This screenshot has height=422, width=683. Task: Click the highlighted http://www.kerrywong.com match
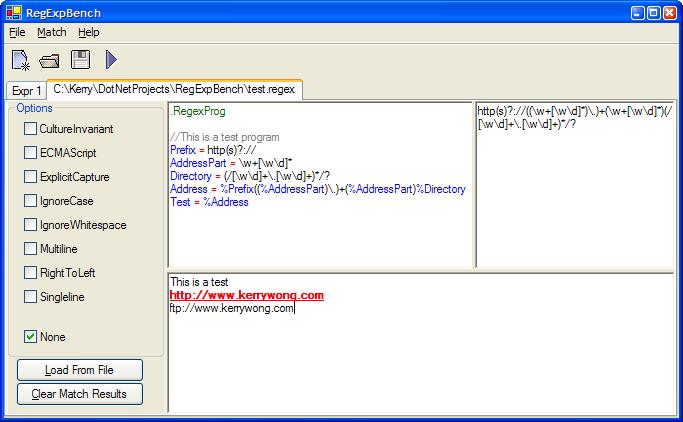[247, 295]
